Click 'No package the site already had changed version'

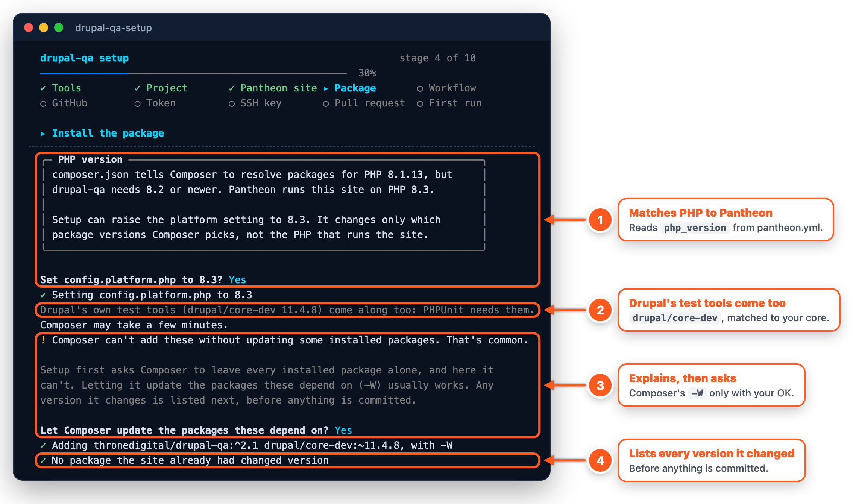pos(185,460)
